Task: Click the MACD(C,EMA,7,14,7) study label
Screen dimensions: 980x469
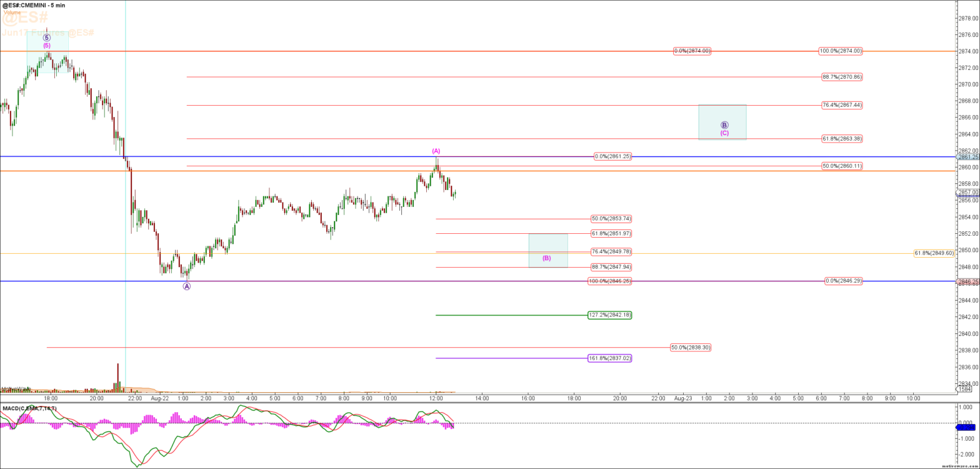Action: point(29,408)
